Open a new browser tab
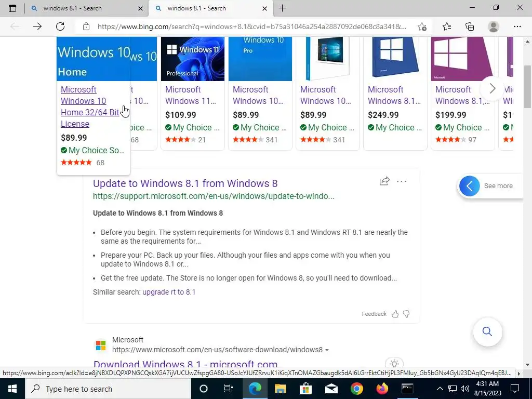 282,8
